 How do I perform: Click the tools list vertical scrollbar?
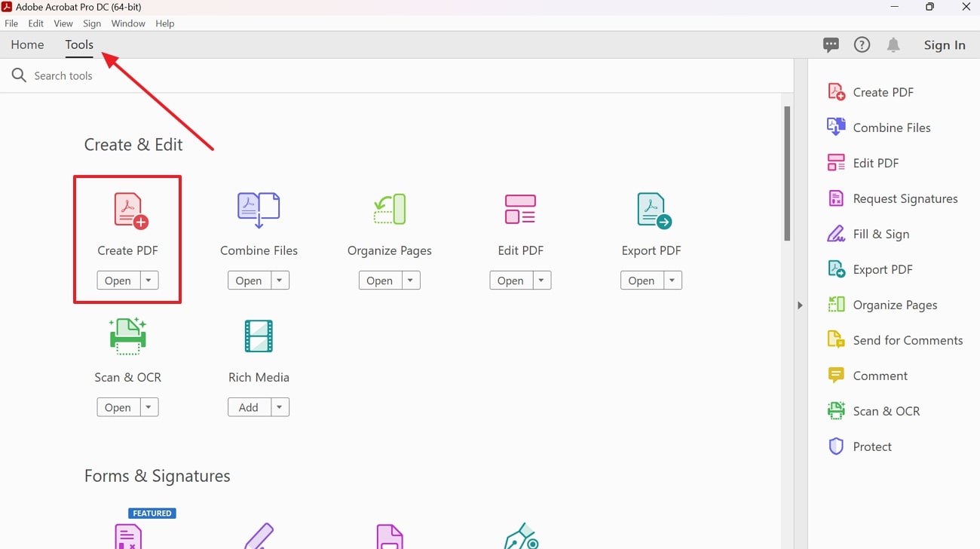(x=787, y=173)
